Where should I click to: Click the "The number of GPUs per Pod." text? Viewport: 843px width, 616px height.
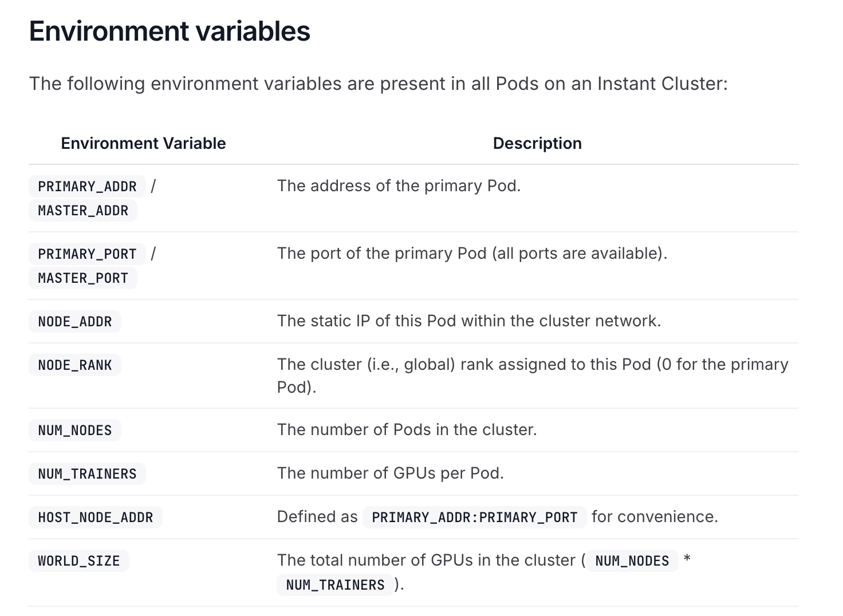coord(390,473)
